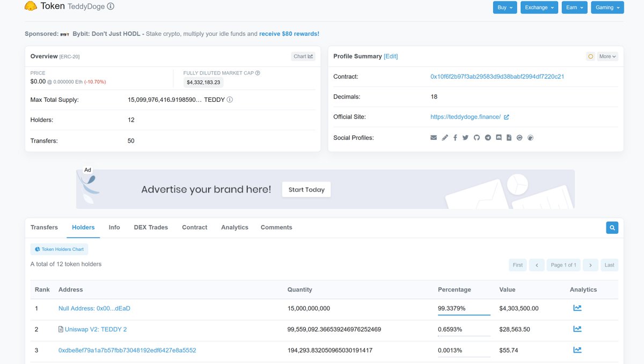Open analytics chart icon for Null Address row
Image resolution: width=644 pixels, height=364 pixels.
click(577, 308)
